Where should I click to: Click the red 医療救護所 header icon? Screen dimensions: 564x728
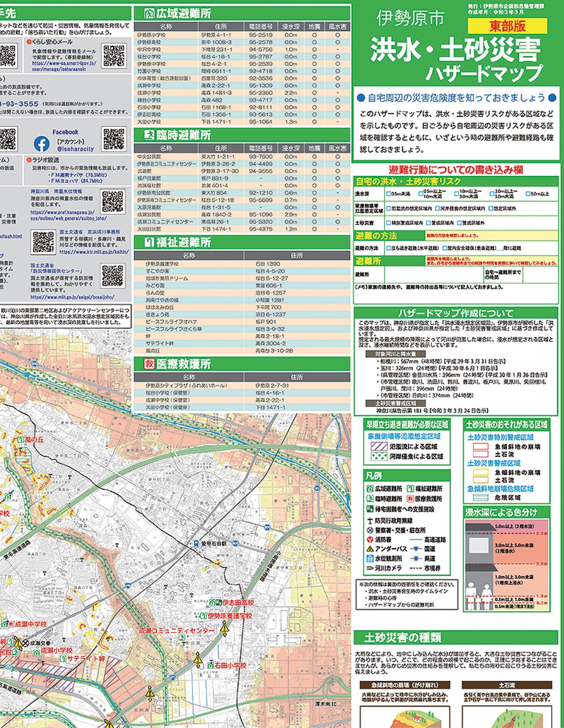pyautogui.click(x=149, y=364)
